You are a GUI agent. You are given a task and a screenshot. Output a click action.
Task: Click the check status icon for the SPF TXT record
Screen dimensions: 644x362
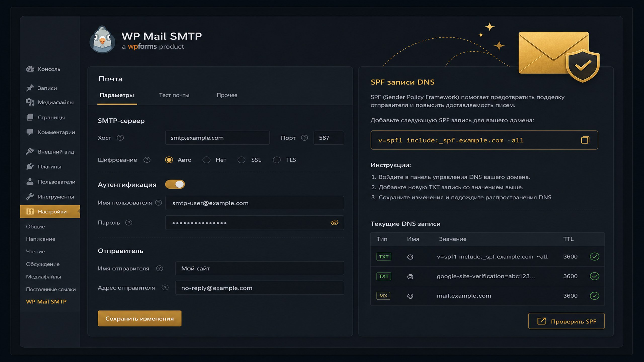(x=594, y=257)
